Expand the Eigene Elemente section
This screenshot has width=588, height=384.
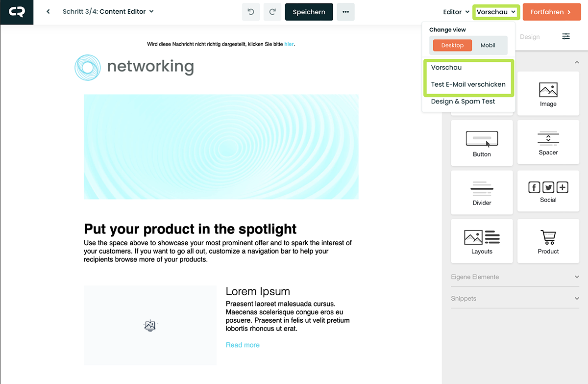[x=514, y=277]
